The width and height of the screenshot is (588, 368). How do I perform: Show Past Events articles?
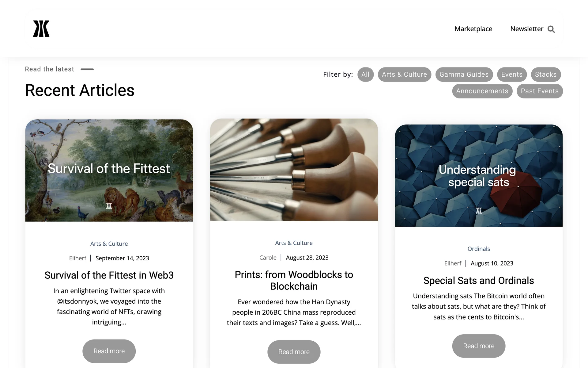click(540, 91)
